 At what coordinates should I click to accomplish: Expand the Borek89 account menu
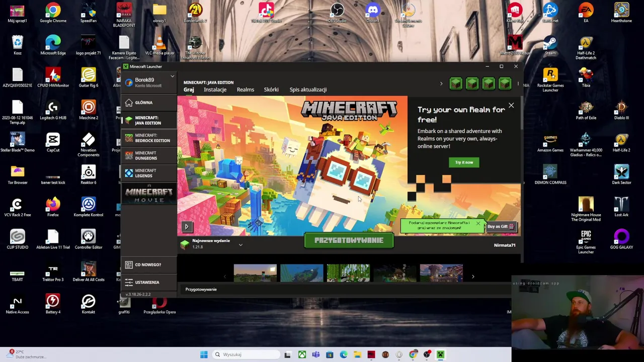[x=148, y=82]
